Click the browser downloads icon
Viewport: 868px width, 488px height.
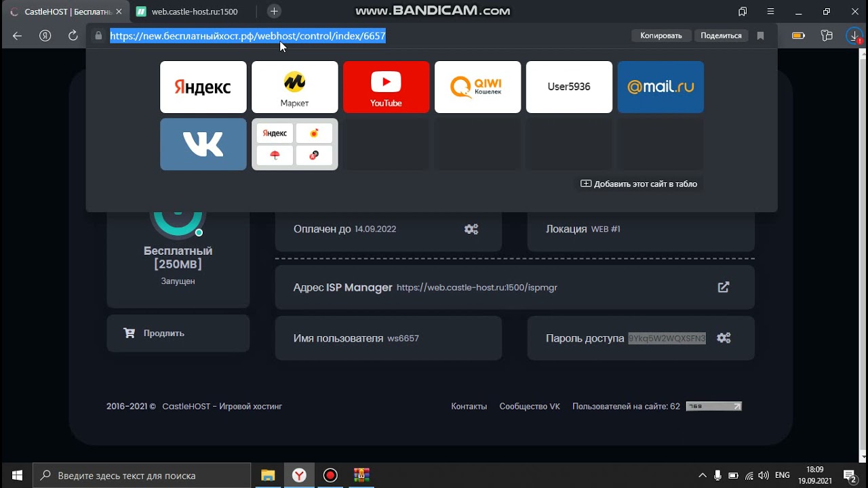click(x=854, y=36)
